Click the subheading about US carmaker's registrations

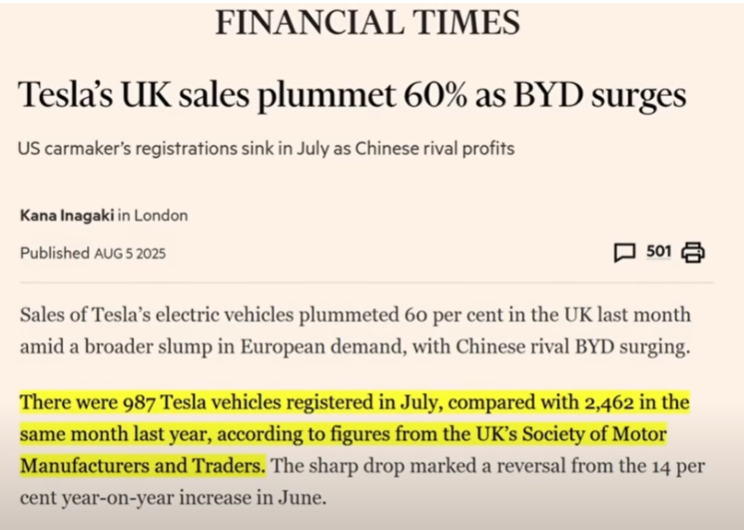[x=267, y=148]
